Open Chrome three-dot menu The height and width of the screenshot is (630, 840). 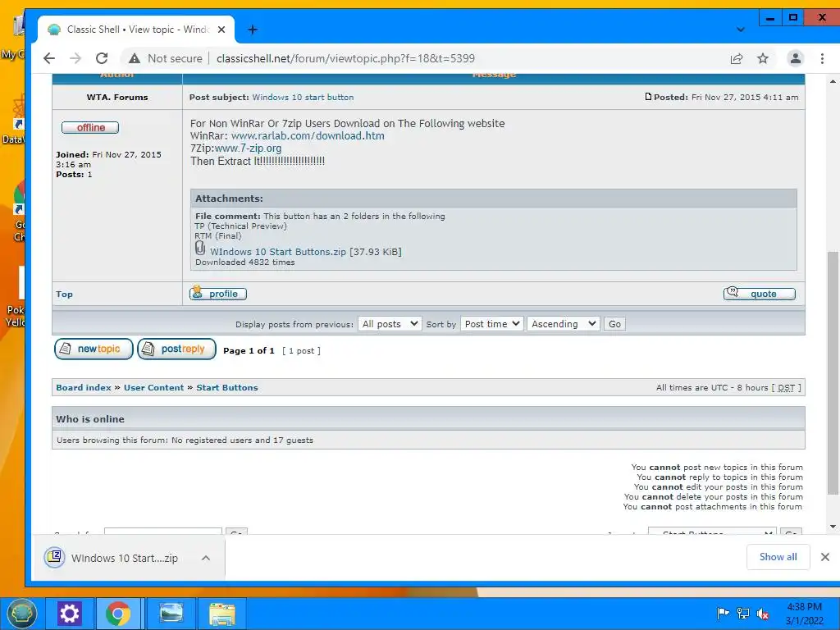[822, 58]
